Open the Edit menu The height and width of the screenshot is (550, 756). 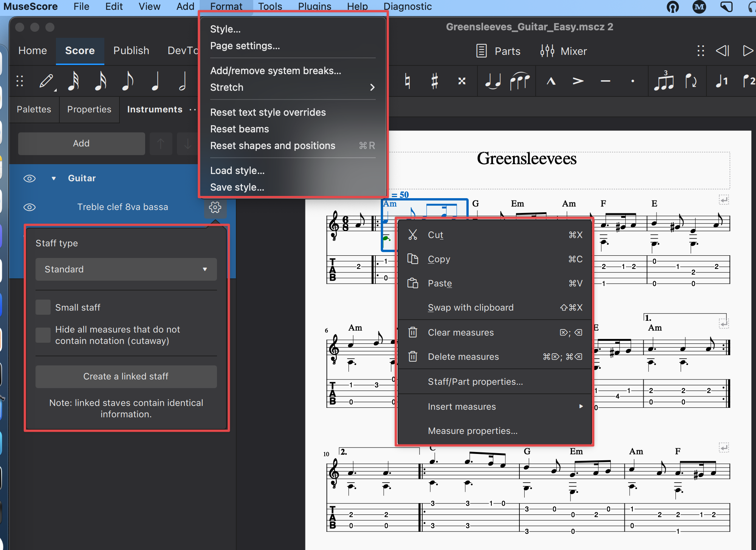pos(114,6)
